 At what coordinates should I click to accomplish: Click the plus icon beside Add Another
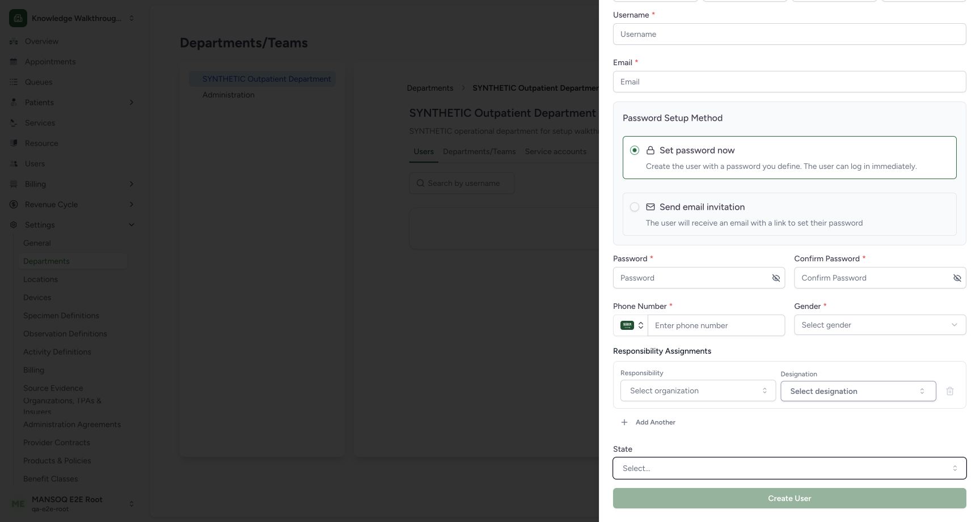point(624,422)
